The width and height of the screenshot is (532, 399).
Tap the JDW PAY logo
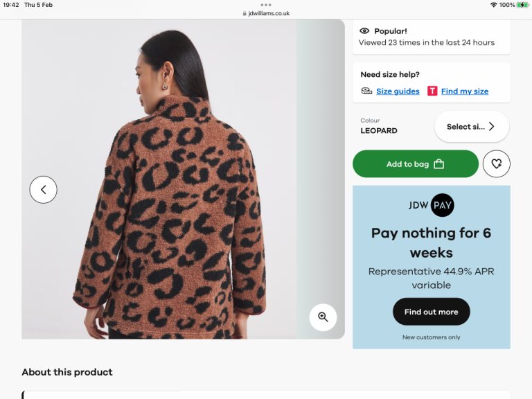pos(432,205)
